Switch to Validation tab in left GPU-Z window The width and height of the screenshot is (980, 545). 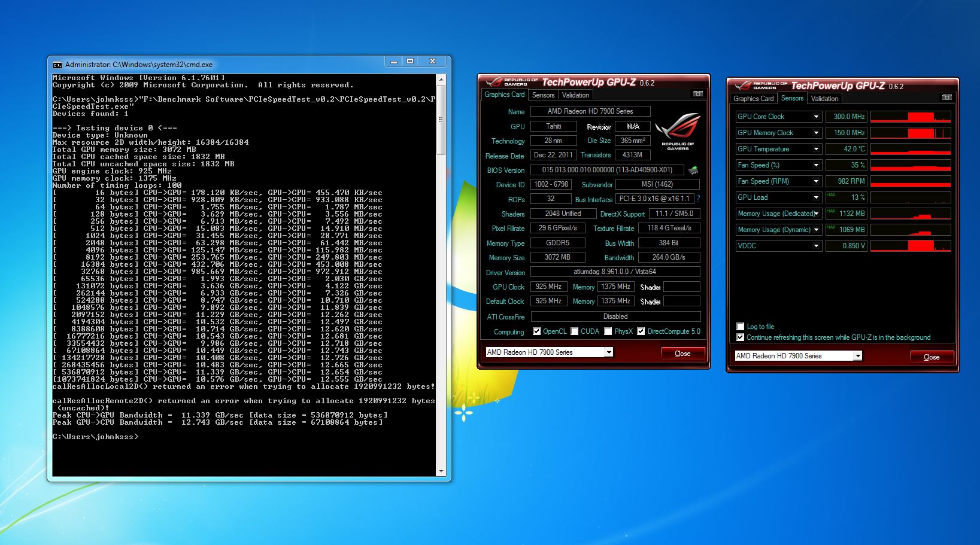[x=576, y=95]
